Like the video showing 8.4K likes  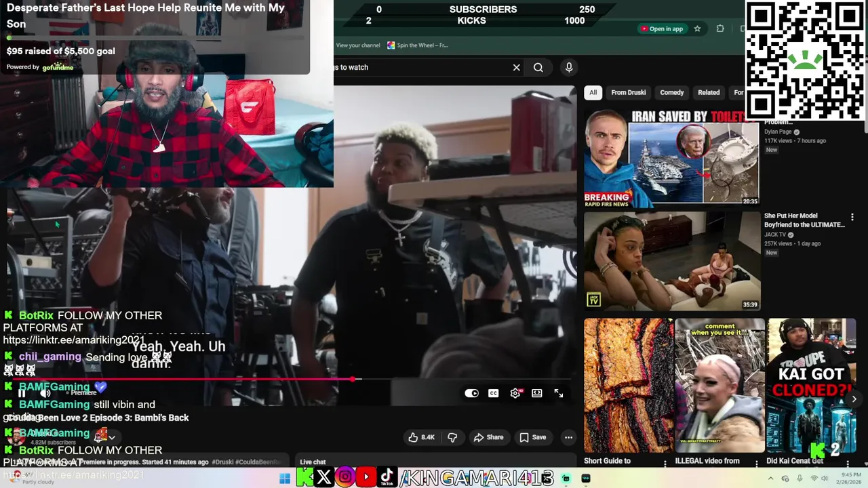click(x=421, y=437)
